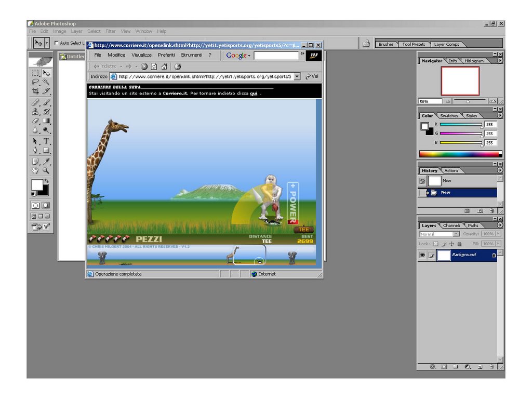Select the Hand tool
Image resolution: width=532 pixels, height=399 pixels.
35,170
